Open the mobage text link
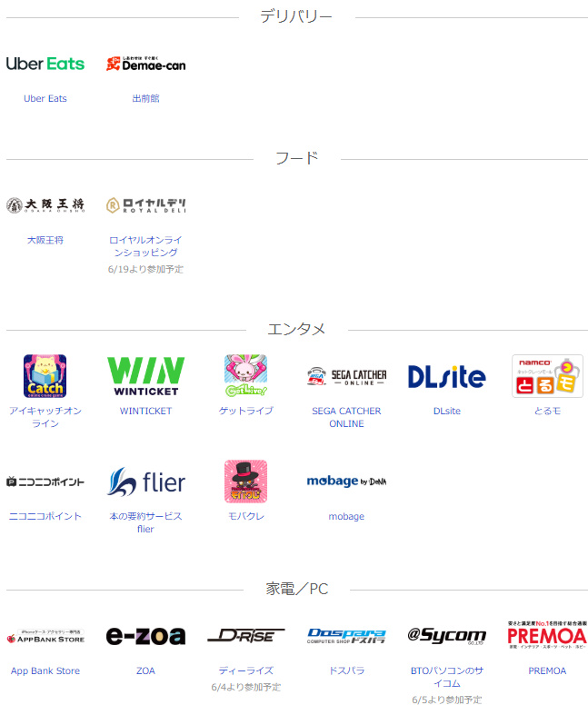588x715 pixels. click(x=346, y=516)
